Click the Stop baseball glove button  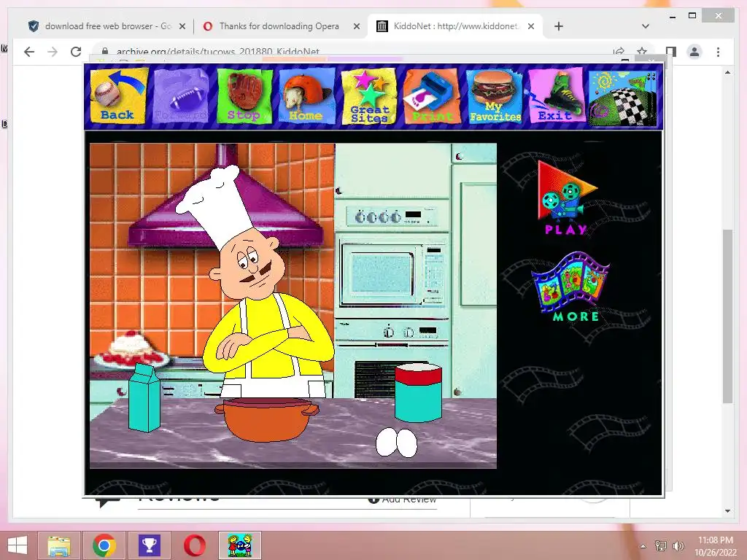coord(244,96)
